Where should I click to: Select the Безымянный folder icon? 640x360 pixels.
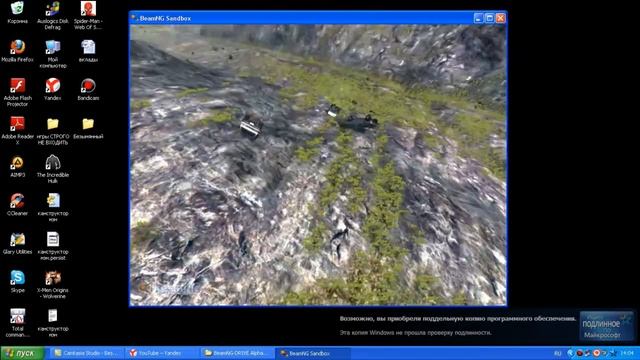88,128
